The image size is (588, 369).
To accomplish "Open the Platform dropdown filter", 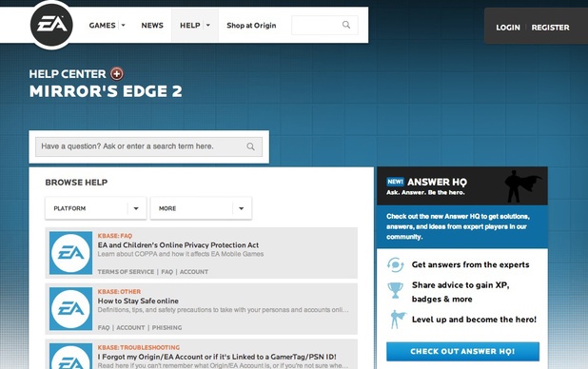I will (x=96, y=208).
